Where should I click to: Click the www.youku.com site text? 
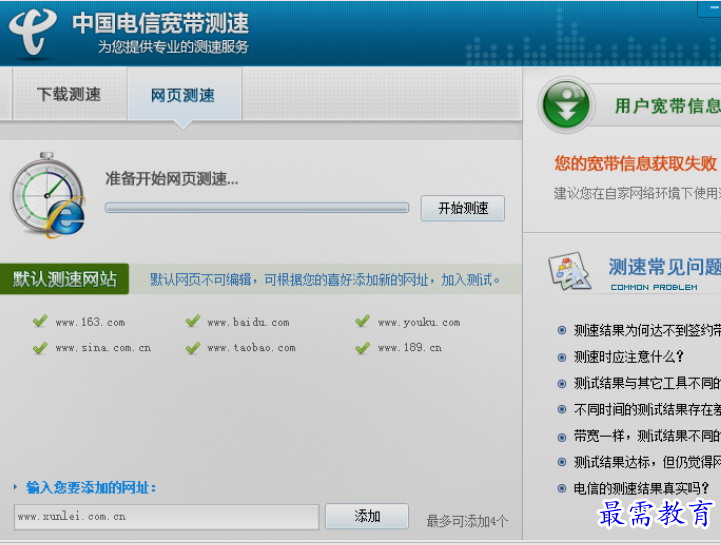(419, 322)
